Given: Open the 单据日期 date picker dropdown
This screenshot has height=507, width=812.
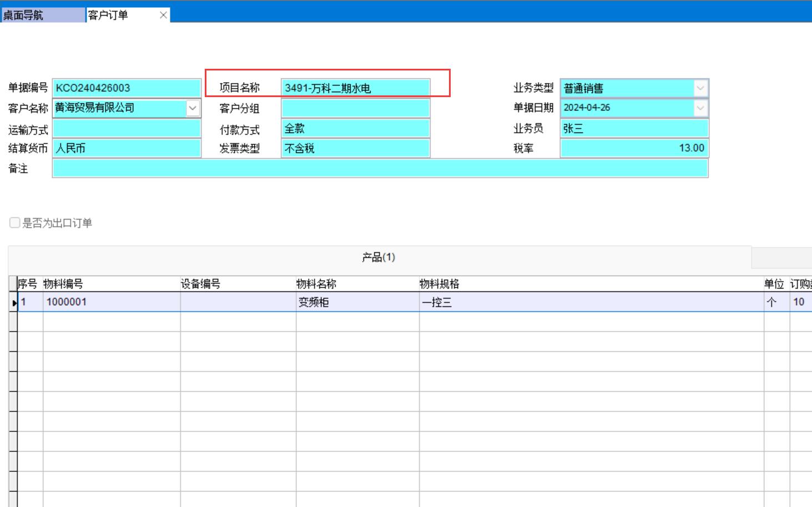Looking at the screenshot, I should [x=700, y=108].
